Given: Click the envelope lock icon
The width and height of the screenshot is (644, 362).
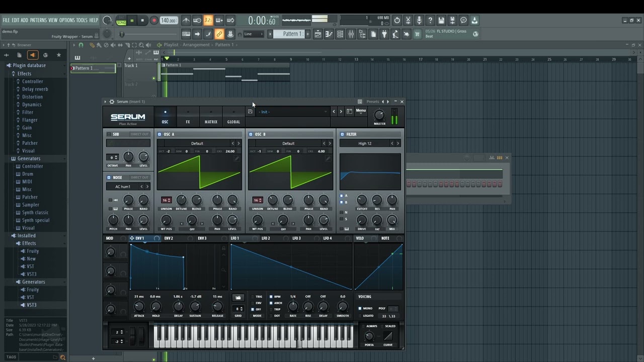Looking at the screenshot, I should coord(224,248).
